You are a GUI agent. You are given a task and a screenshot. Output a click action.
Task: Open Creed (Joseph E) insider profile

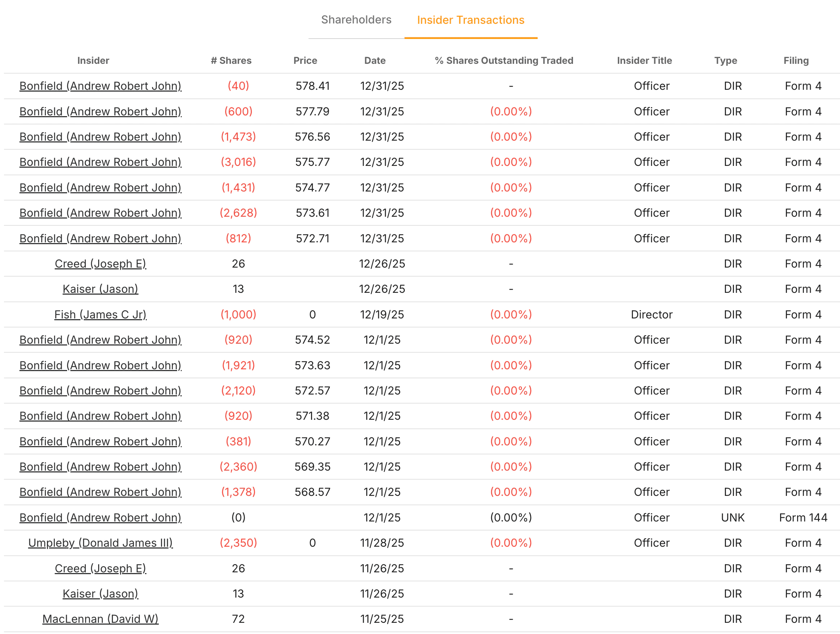(100, 264)
